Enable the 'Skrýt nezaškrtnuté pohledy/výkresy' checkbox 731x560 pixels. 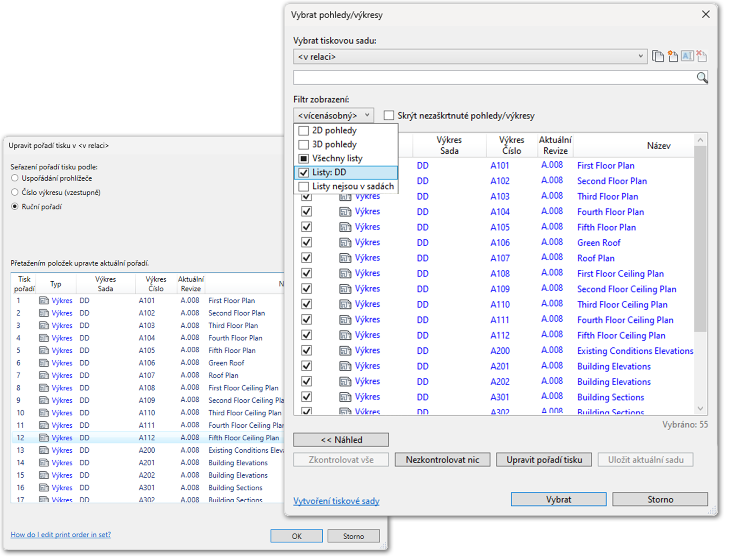point(389,115)
